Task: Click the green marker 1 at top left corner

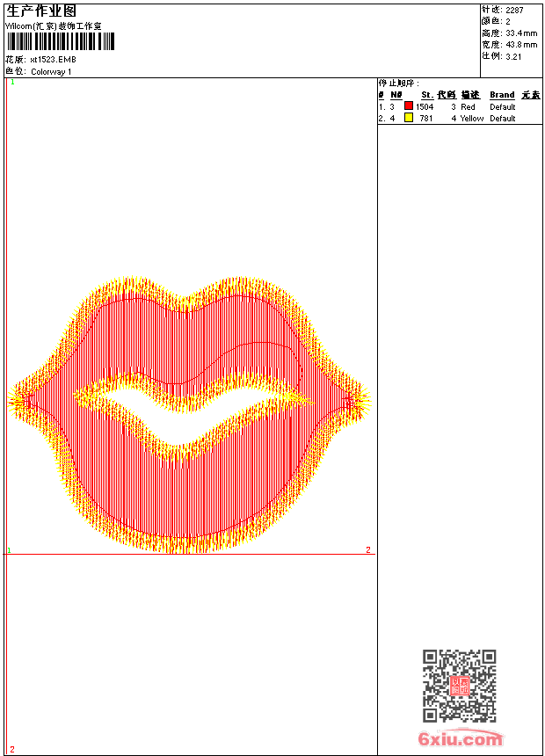Action: 12,82
